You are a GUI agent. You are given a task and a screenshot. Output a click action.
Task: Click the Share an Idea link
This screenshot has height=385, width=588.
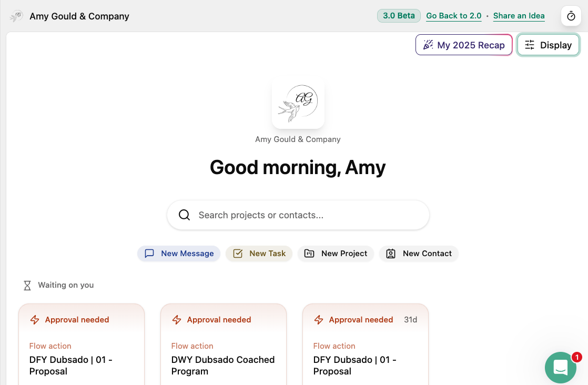(x=519, y=16)
